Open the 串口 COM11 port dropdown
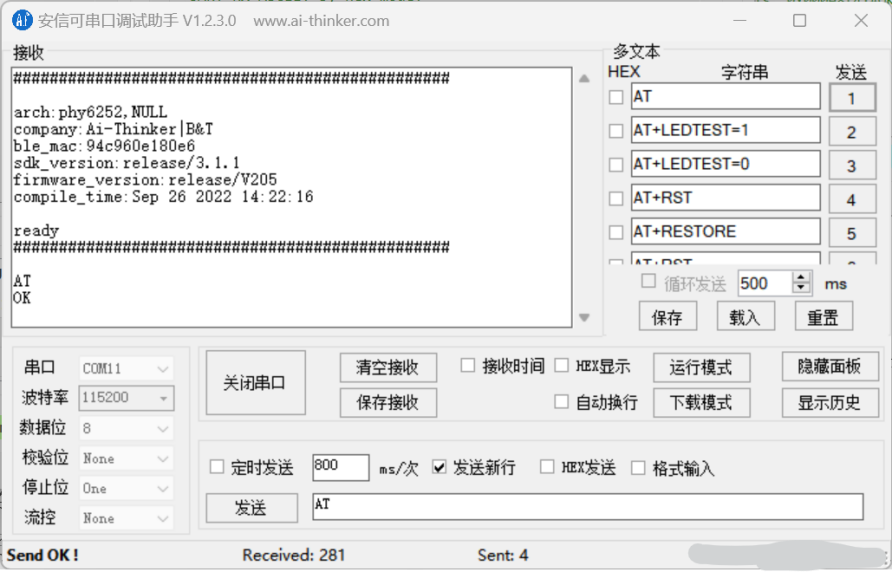893x573 pixels. tap(126, 369)
